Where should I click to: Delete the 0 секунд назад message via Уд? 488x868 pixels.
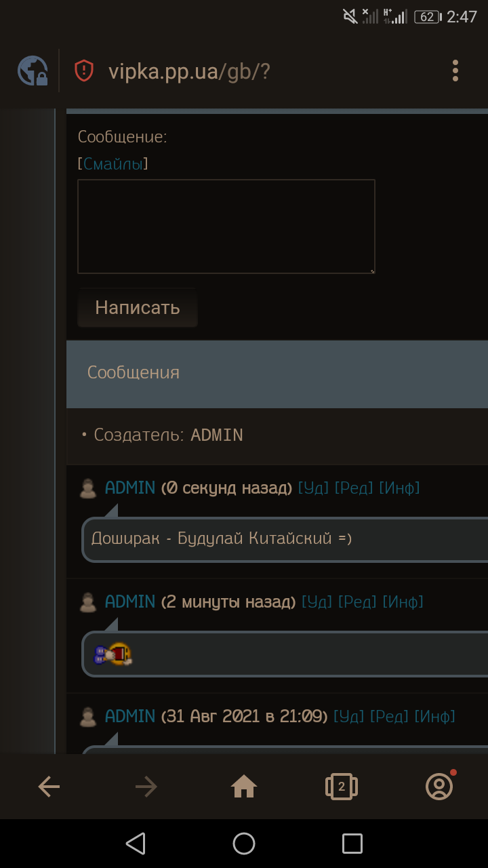pos(313,488)
